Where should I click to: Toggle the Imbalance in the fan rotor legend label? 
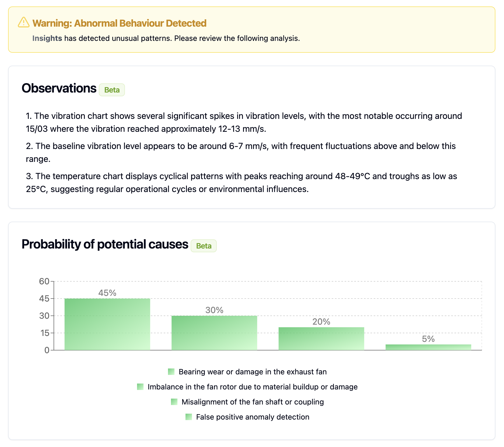click(253, 387)
